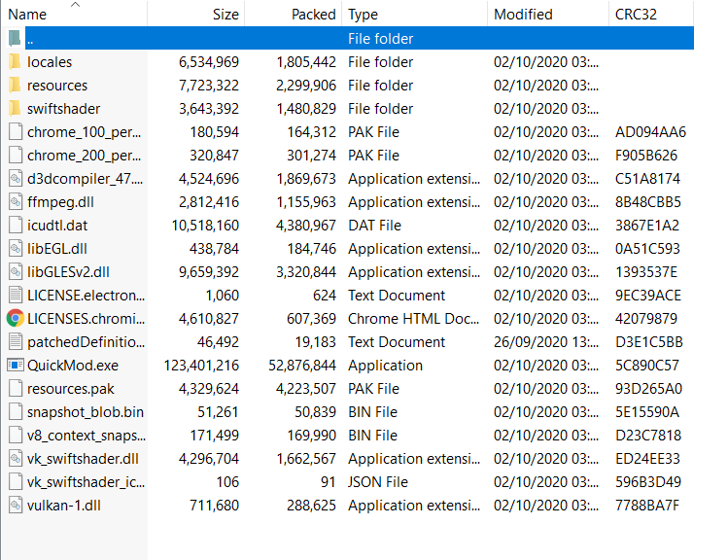
Task: Select the resources folder icon
Action: click(15, 86)
